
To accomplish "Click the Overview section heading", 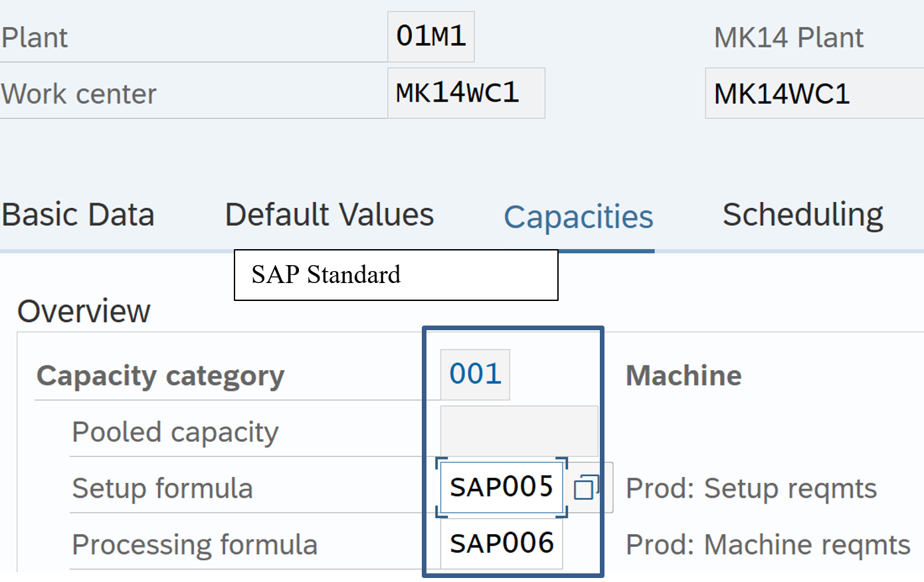I will (x=84, y=311).
